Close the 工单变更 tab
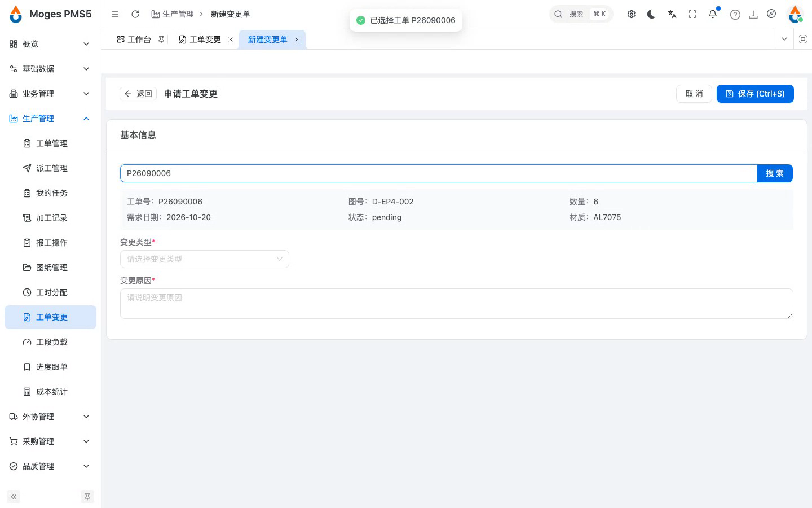812x508 pixels. click(x=231, y=40)
